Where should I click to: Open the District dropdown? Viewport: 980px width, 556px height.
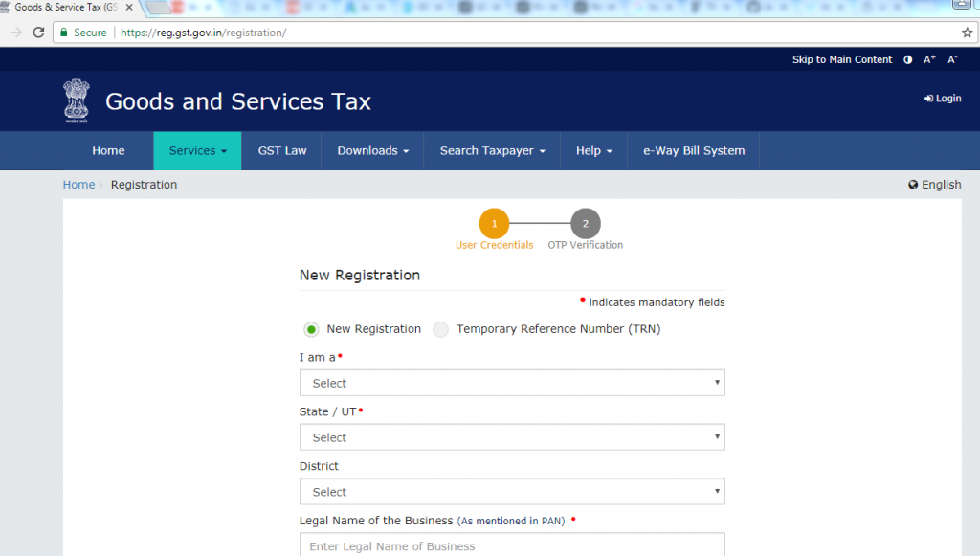[512, 492]
